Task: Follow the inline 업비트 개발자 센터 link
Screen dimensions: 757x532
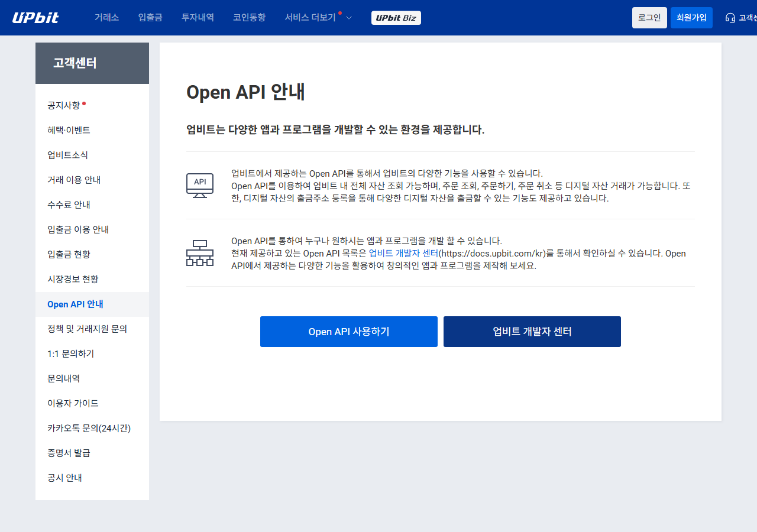Action: [x=403, y=253]
